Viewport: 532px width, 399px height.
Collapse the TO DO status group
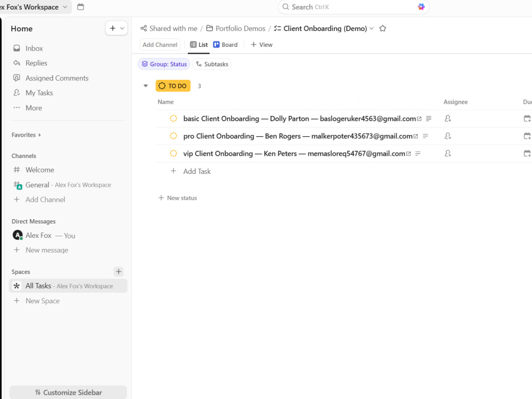pos(146,86)
